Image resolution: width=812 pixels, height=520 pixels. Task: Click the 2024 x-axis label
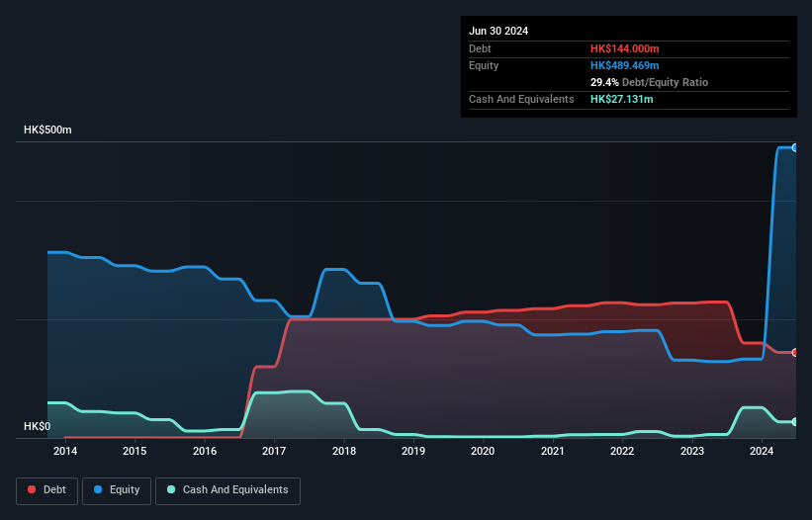(x=762, y=451)
